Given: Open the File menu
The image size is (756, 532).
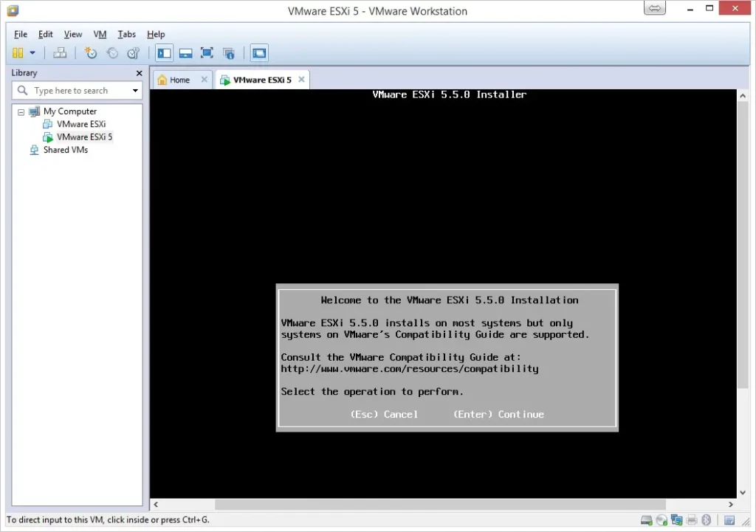Looking at the screenshot, I should point(21,34).
